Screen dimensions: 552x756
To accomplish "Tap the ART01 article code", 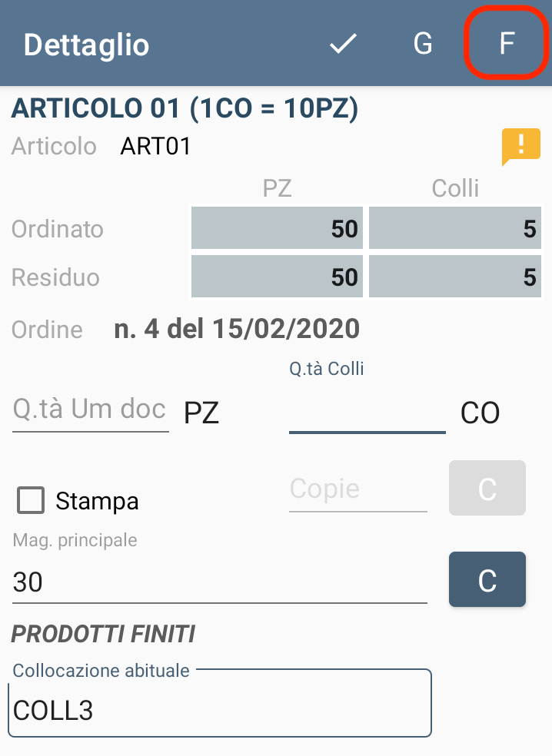I will (155, 146).
